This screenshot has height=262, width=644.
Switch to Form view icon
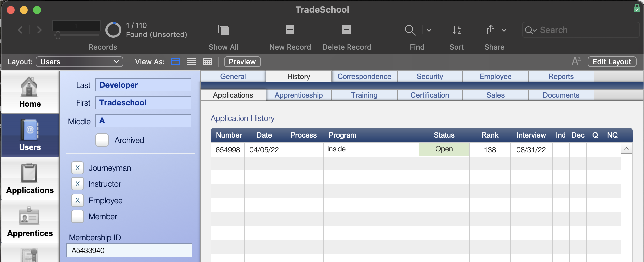pyautogui.click(x=176, y=62)
